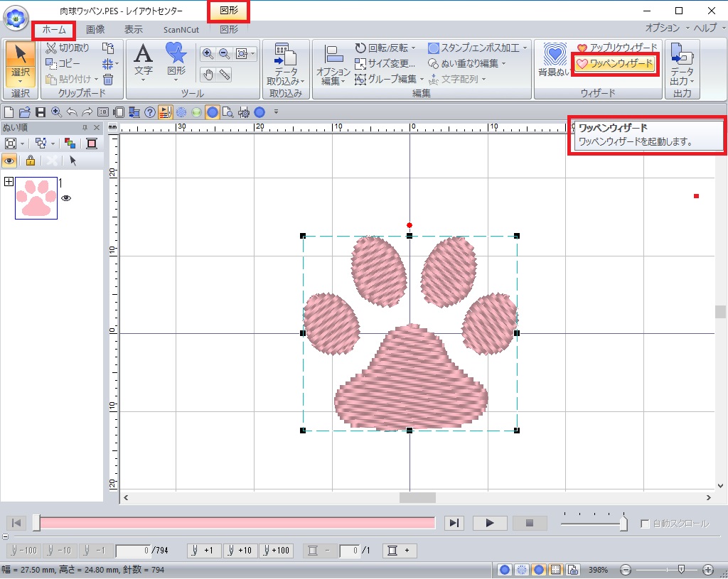Enable the 自動スクロール checkbox
This screenshot has height=579, width=728.
[645, 524]
